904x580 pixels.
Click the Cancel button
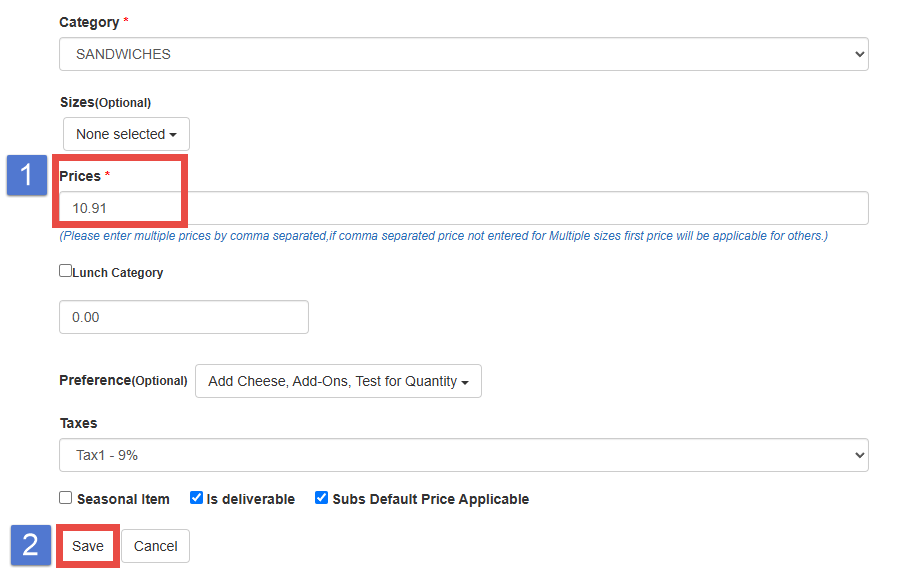156,546
